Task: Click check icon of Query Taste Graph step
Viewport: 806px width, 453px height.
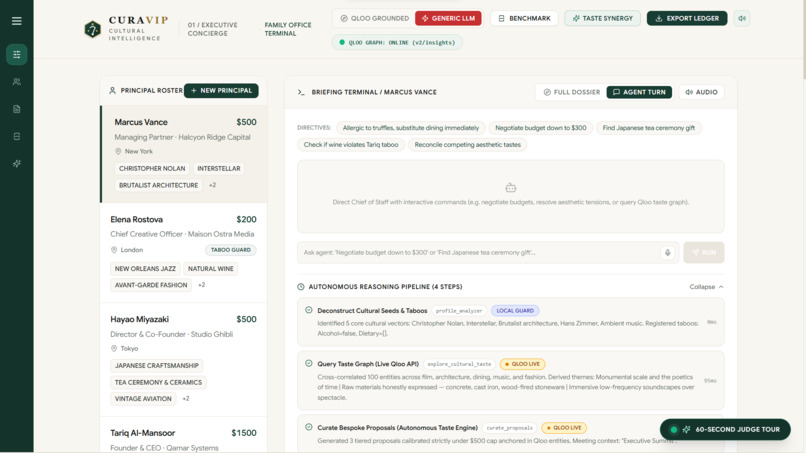Action: coord(308,364)
